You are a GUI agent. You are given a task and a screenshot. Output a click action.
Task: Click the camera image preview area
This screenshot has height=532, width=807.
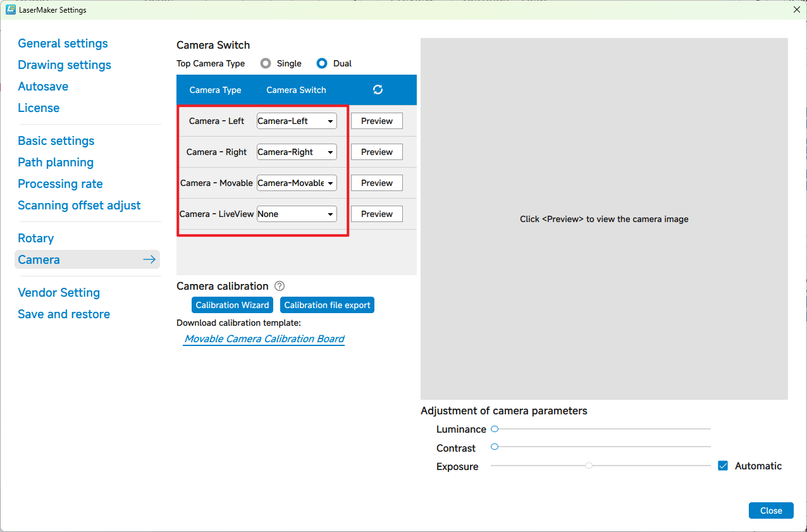tap(604, 219)
